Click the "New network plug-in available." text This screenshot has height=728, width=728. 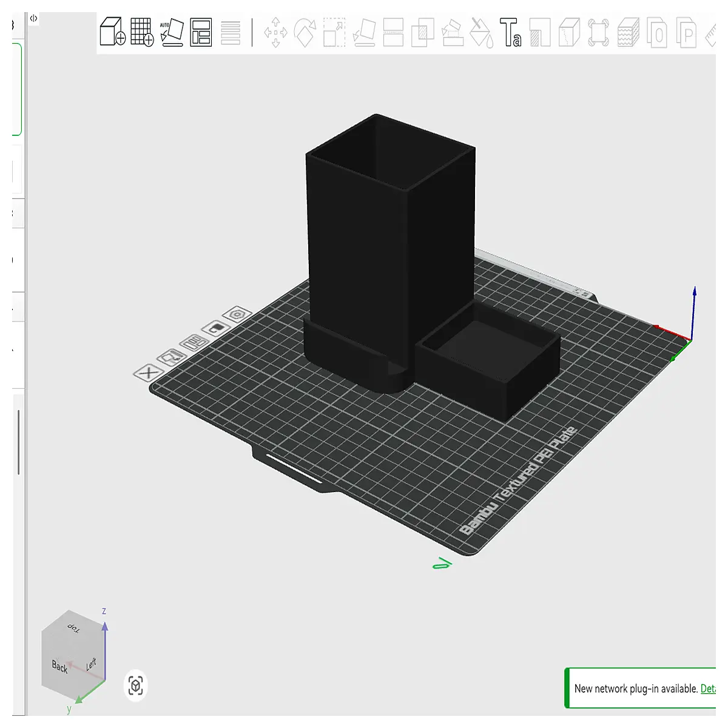[636, 689]
